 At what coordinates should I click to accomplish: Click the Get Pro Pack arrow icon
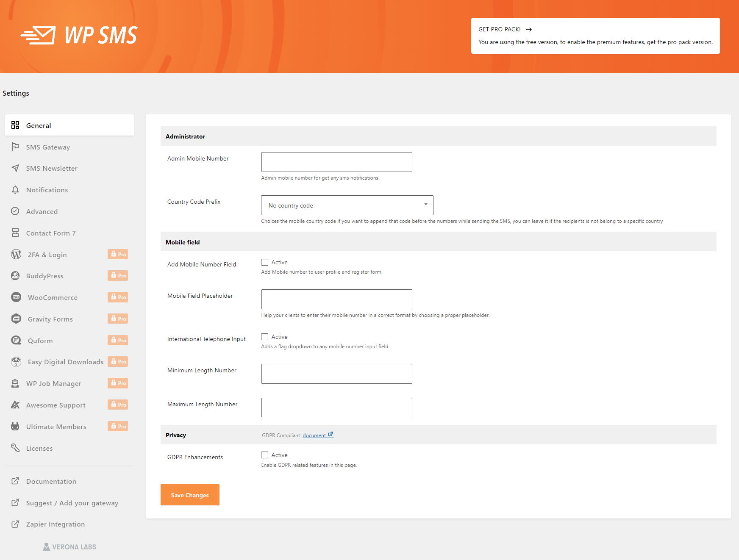tap(529, 30)
